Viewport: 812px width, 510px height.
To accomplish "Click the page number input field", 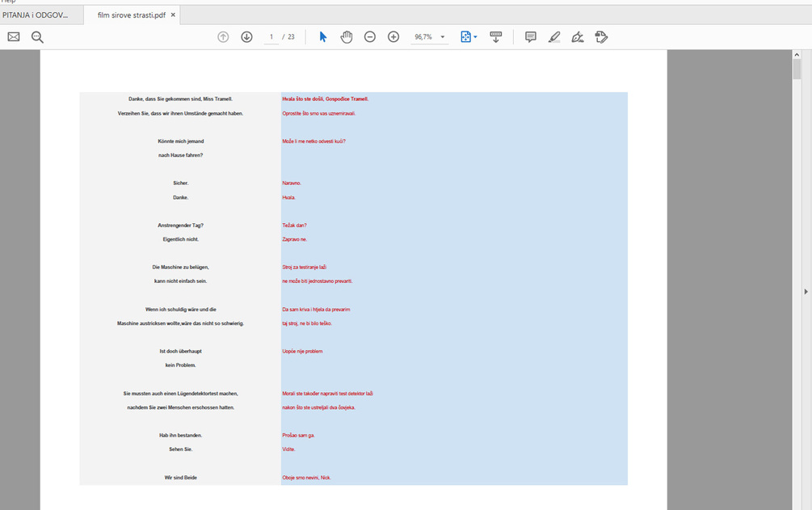I will pyautogui.click(x=271, y=37).
